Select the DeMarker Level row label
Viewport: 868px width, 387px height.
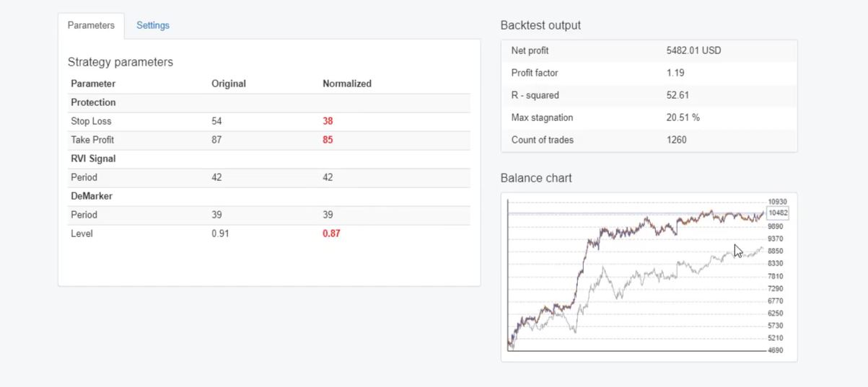click(82, 233)
